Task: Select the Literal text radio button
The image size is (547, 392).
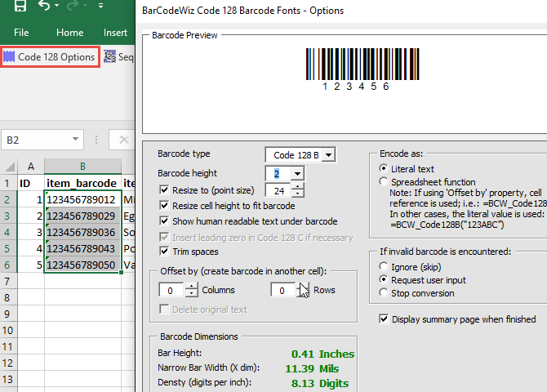Action: pos(384,168)
